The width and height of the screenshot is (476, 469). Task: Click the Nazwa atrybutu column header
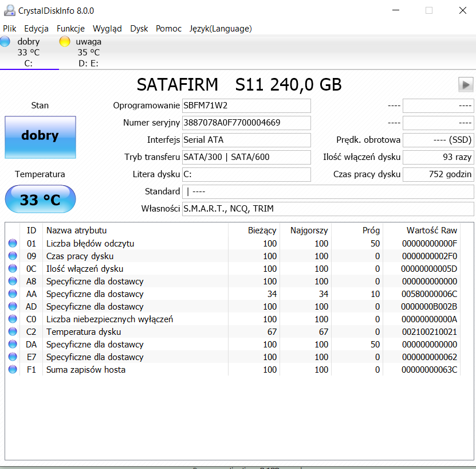click(135, 230)
